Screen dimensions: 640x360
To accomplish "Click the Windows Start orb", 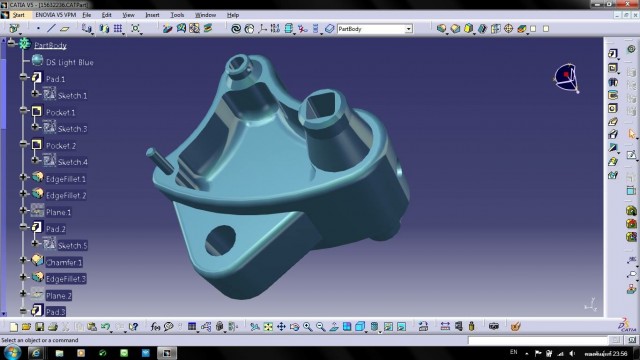I will pos(12,353).
